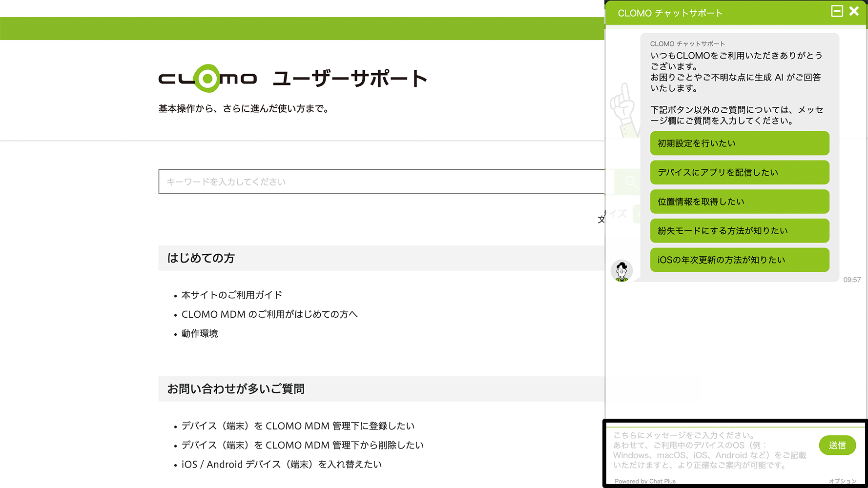Open the device 管理下に登録したい link
Image resolution: width=868 pixels, height=488 pixels.
point(298,426)
